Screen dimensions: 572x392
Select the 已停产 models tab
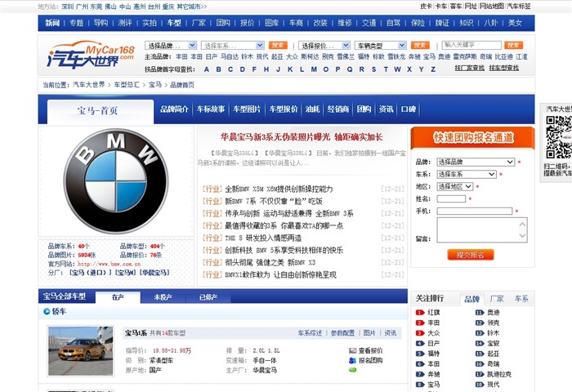click(x=208, y=297)
